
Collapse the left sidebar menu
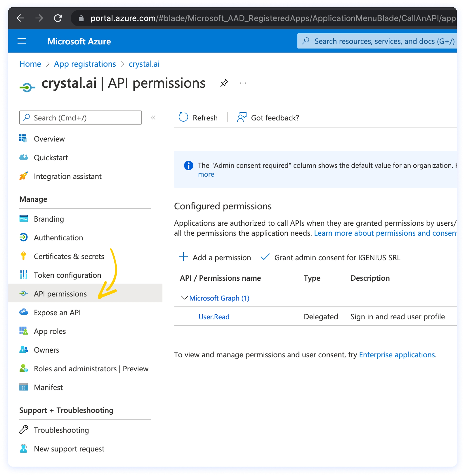click(x=153, y=118)
